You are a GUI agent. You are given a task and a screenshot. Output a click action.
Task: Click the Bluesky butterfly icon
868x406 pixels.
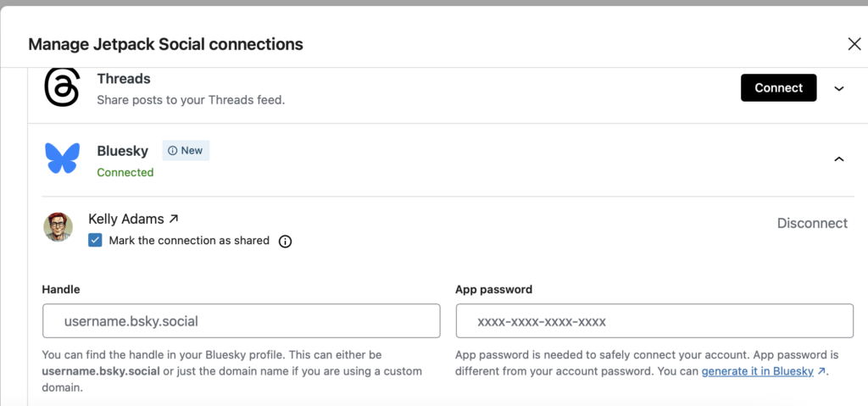pos(63,159)
